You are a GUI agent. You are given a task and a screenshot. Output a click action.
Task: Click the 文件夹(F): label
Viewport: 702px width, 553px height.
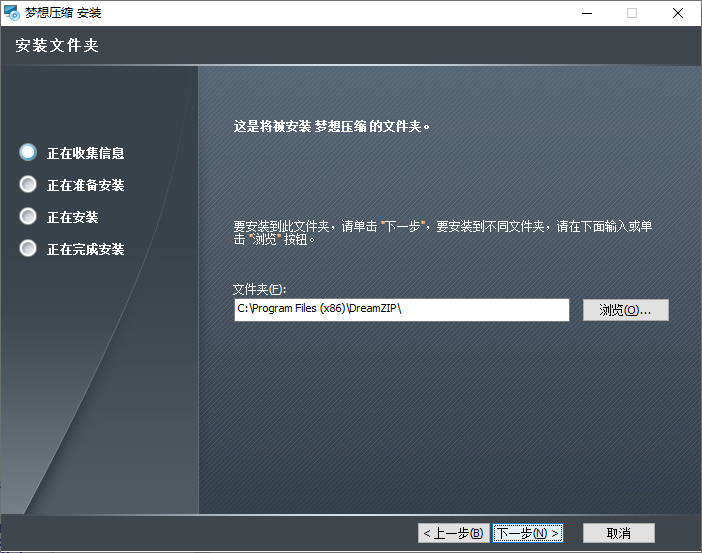[x=260, y=289]
